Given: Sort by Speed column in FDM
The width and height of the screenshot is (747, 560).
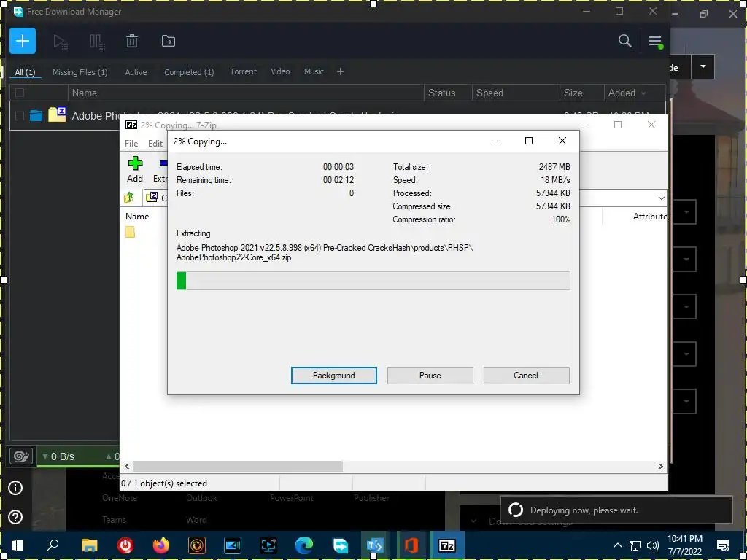Looking at the screenshot, I should click(516, 93).
